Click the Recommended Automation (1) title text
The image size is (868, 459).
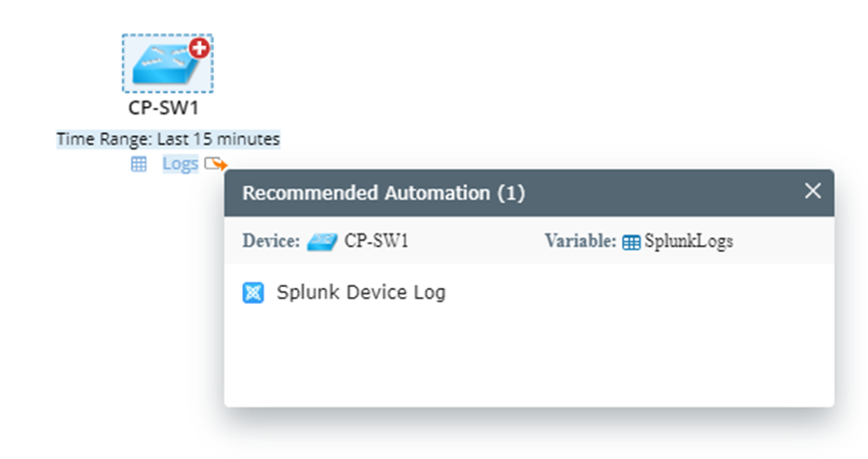point(383,193)
